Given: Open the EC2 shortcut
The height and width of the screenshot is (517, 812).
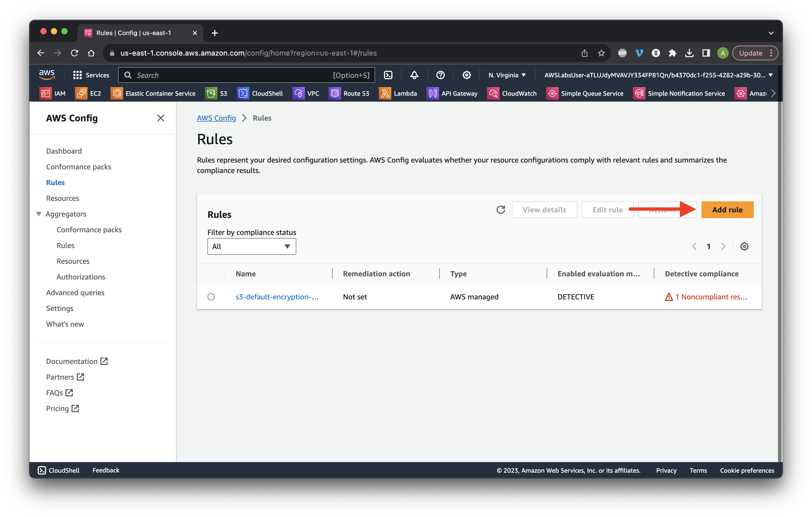Looking at the screenshot, I should pyautogui.click(x=88, y=93).
